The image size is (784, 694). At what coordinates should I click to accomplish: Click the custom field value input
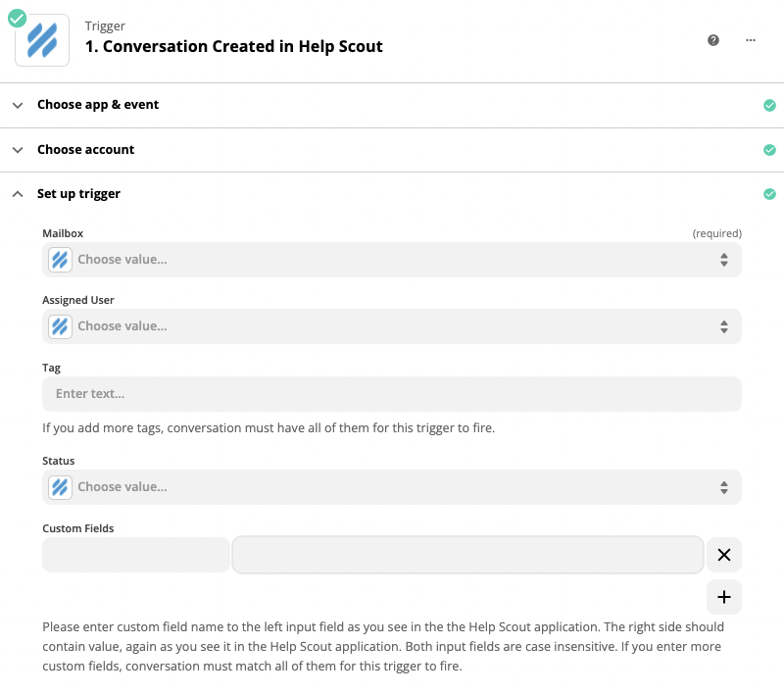click(468, 555)
